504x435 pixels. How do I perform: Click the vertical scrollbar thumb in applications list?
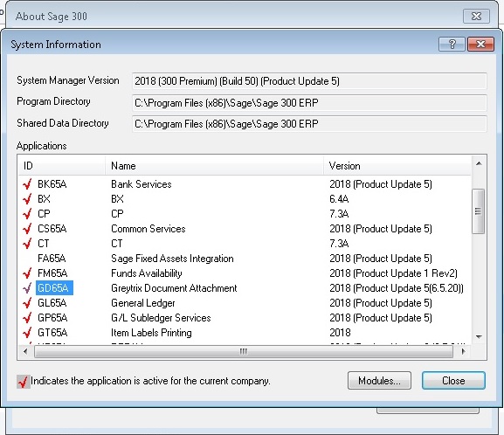click(479, 211)
